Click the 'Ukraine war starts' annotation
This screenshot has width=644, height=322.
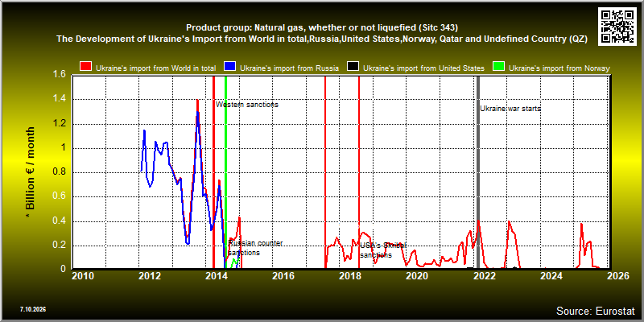click(x=510, y=109)
